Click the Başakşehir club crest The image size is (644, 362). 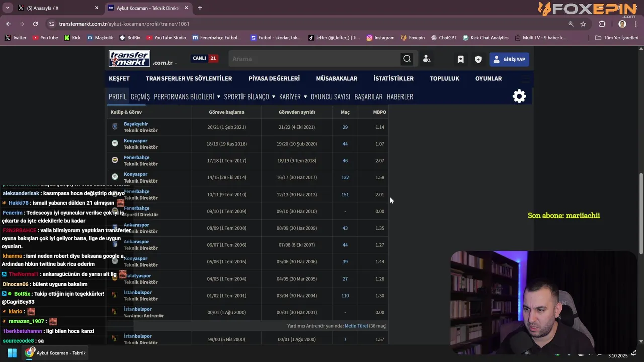pos(115,127)
